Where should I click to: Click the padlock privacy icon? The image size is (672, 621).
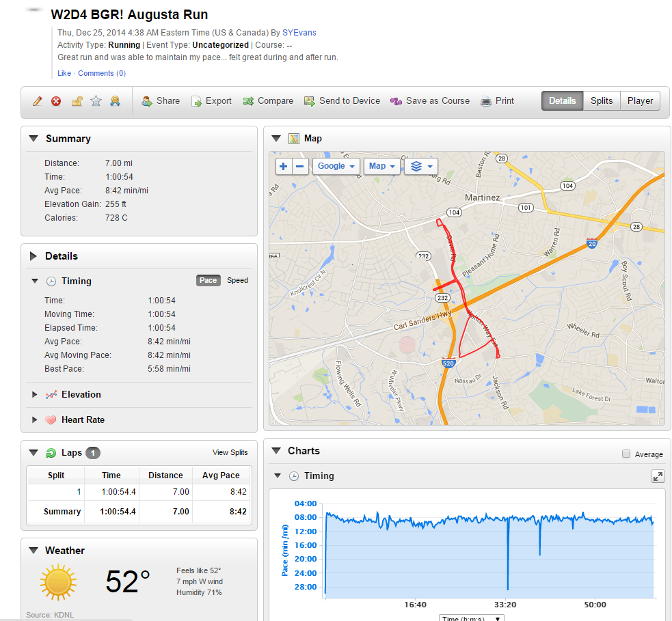point(77,101)
